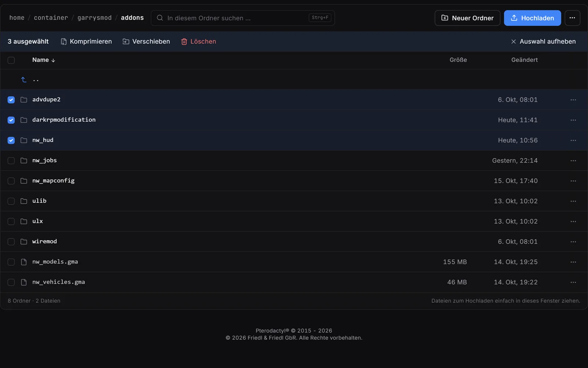Check the nw_jobs checkbox
This screenshot has height=368, width=588.
coord(11,160)
